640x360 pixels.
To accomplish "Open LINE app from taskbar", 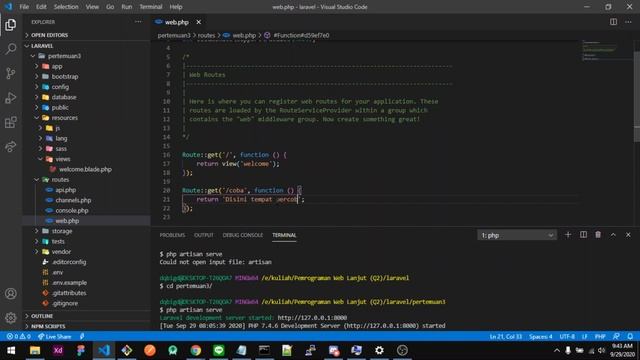I will click(x=219, y=350).
